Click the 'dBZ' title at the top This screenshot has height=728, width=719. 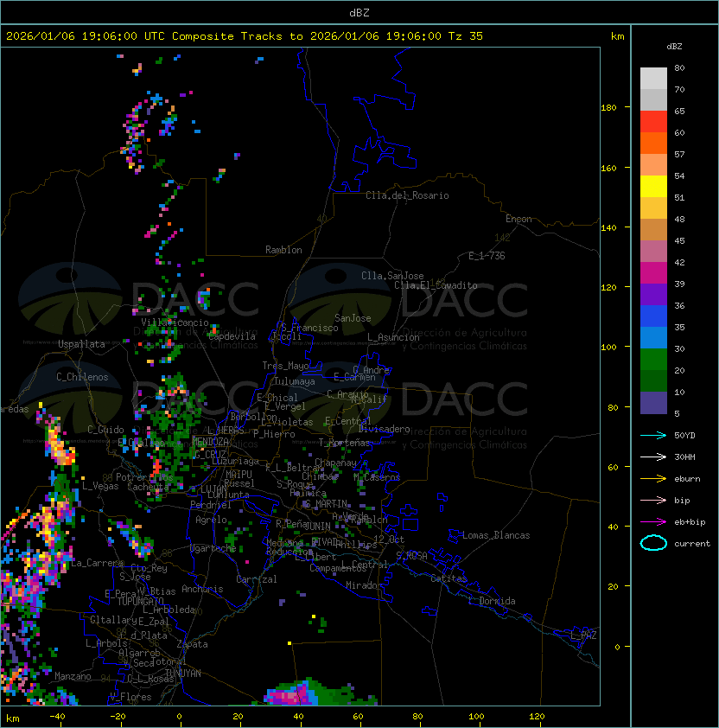[x=359, y=12]
